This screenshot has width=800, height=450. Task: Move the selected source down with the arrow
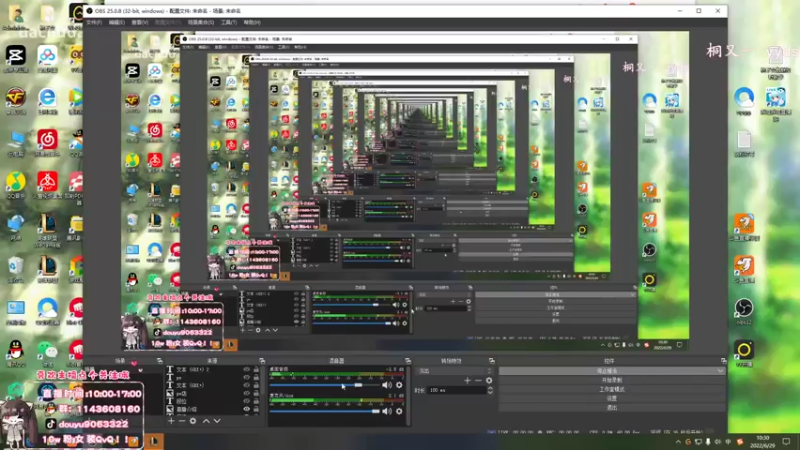click(x=217, y=421)
